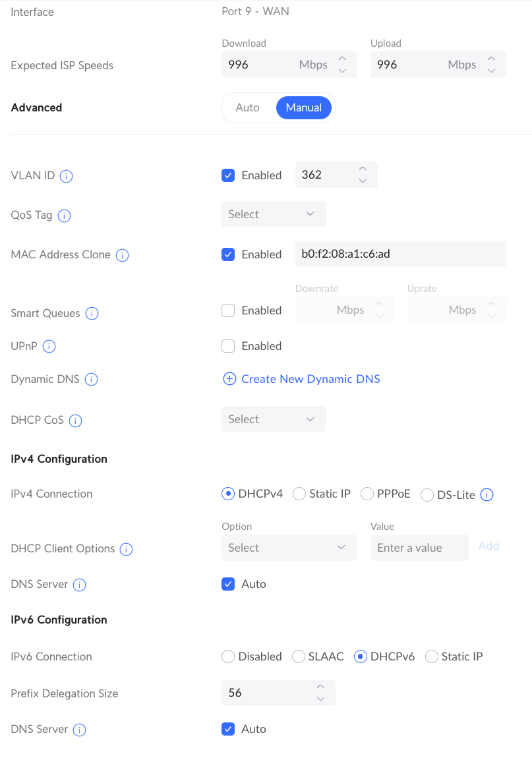Choose SLAAC for IPv6 Connection
Screen dimensions: 532x758
[x=299, y=656]
